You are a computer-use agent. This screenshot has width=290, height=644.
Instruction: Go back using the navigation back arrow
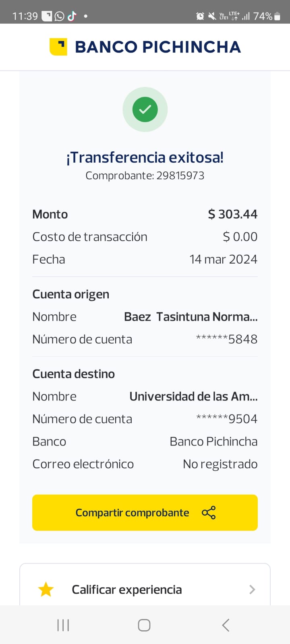[x=226, y=625]
